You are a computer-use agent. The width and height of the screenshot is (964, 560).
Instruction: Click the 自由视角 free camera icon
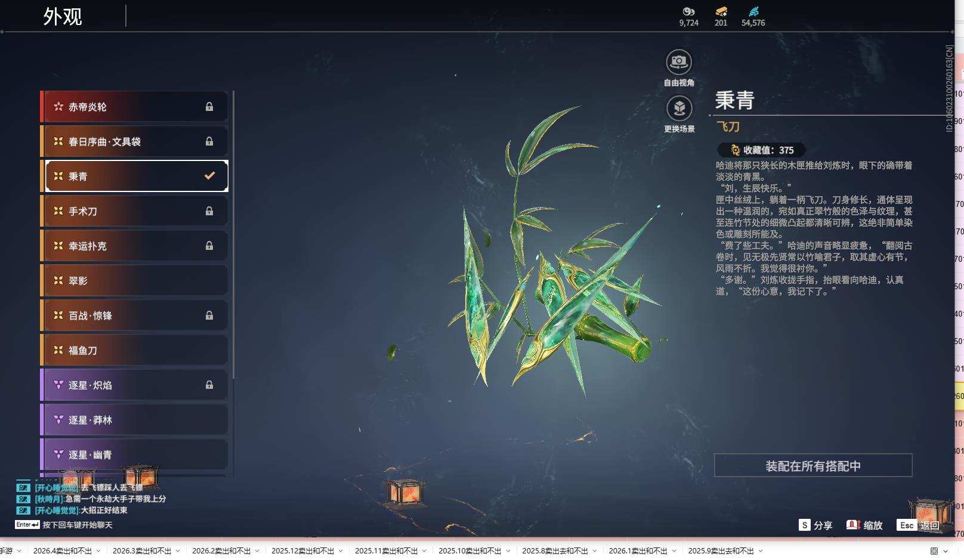pos(678,60)
